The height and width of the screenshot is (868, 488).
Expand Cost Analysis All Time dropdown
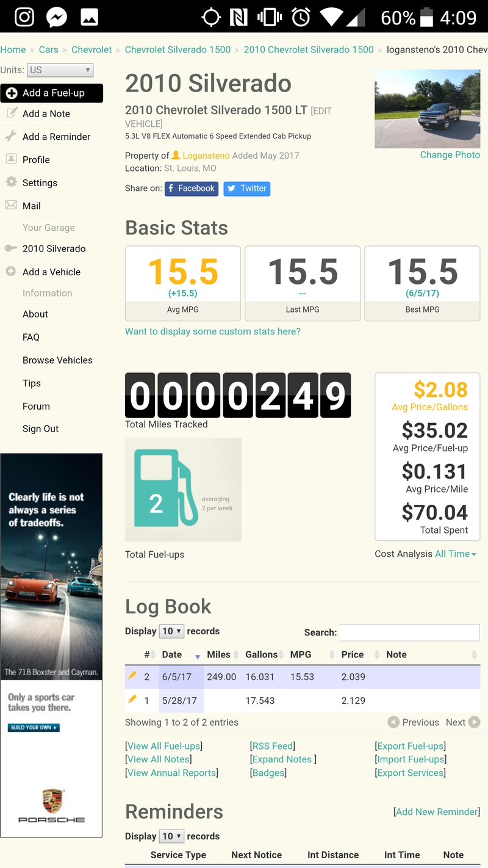pyautogui.click(x=456, y=554)
